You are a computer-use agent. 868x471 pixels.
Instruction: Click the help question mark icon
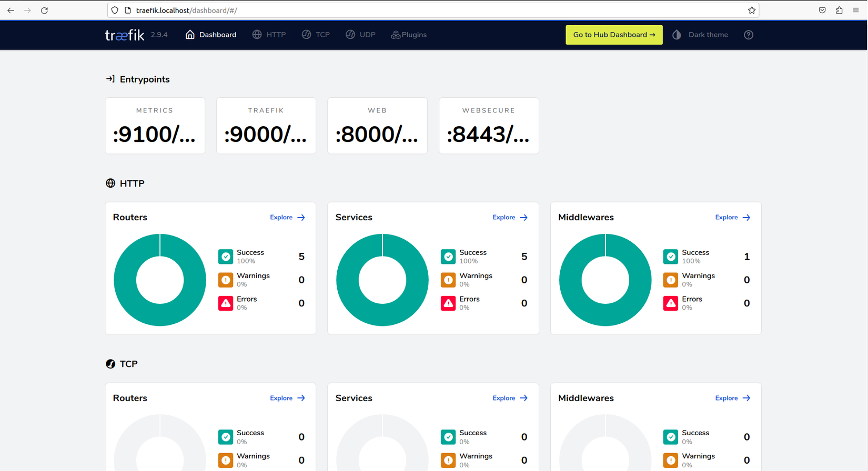click(x=749, y=35)
